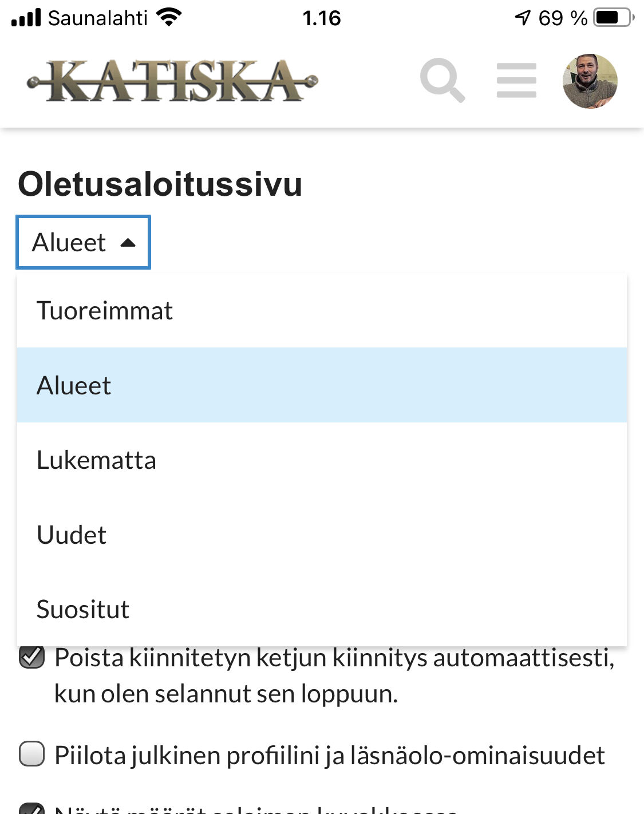Screen dimensions: 644x814
Task: Tap the location arrow status icon
Action: click(523, 18)
